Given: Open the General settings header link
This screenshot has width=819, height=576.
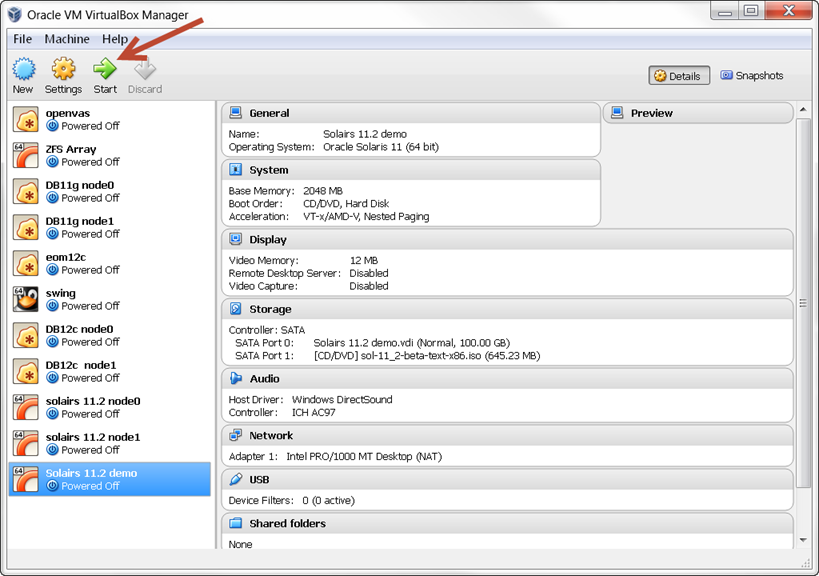Looking at the screenshot, I should click(269, 113).
